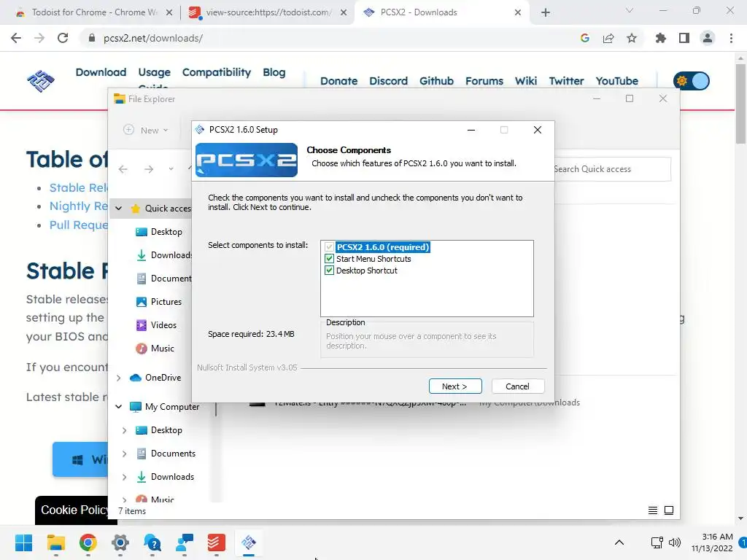Viewport: 747px width, 560px height.
Task: Click the Google icon in address bar
Action: (585, 38)
